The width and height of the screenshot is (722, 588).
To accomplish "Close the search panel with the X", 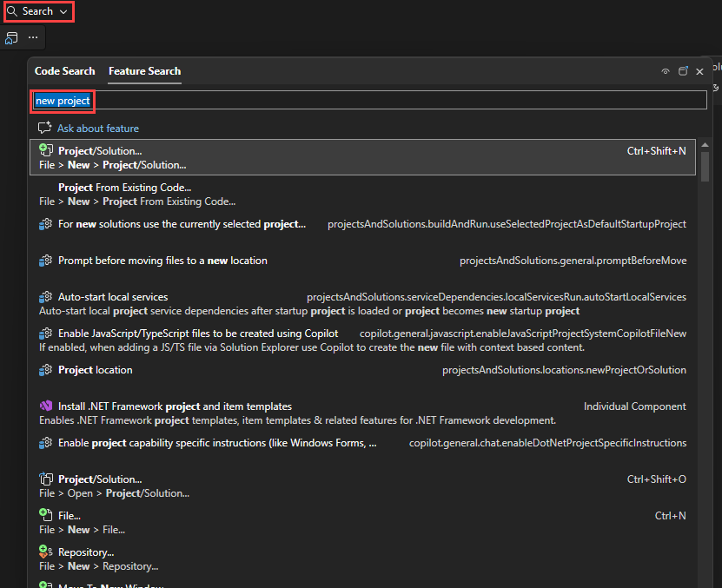I will pos(699,72).
